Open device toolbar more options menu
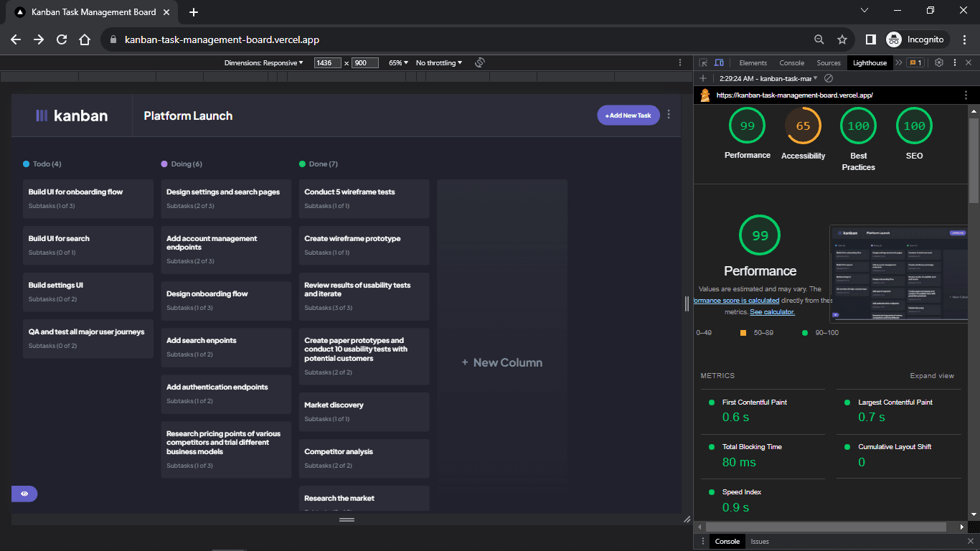980x551 pixels. pyautogui.click(x=680, y=63)
